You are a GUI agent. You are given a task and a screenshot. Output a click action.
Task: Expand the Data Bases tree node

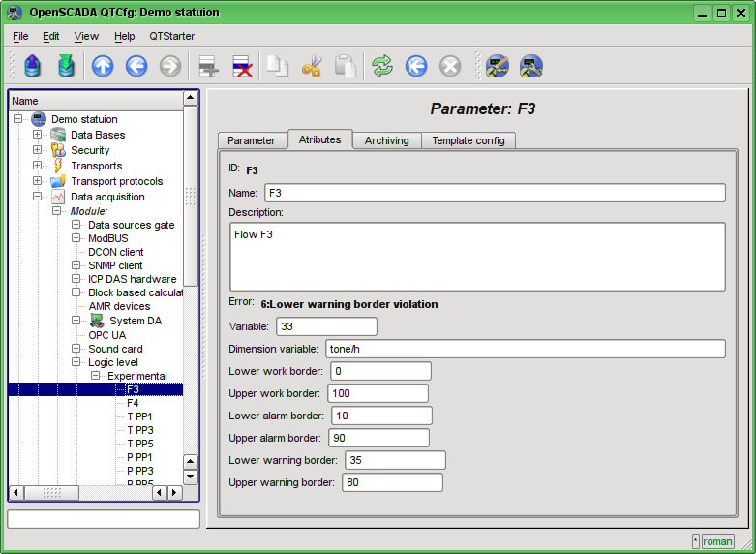click(38, 135)
